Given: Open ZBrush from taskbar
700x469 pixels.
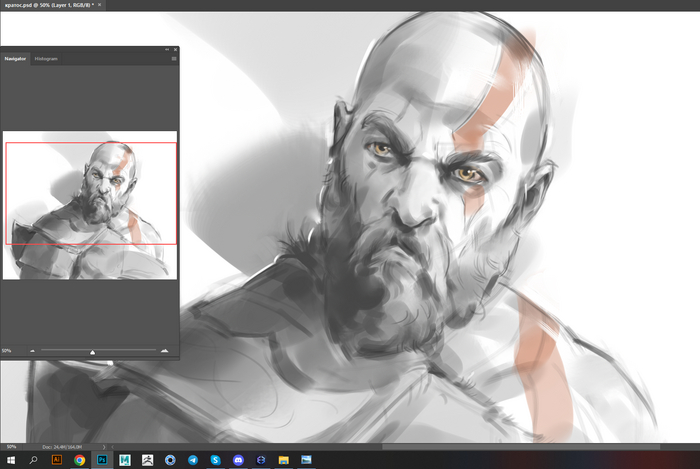Looking at the screenshot, I should pos(147,460).
